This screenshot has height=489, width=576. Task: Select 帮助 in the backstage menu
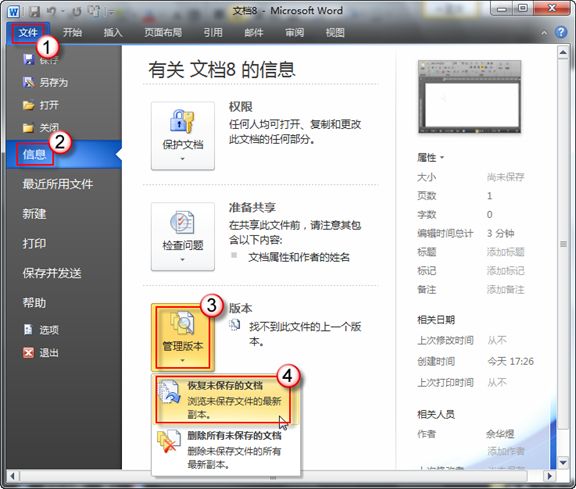point(34,303)
